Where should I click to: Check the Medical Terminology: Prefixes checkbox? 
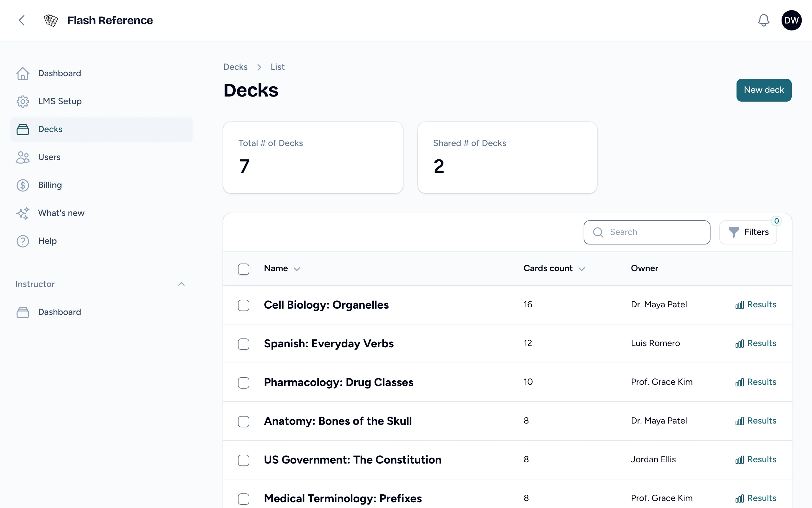pos(244,498)
